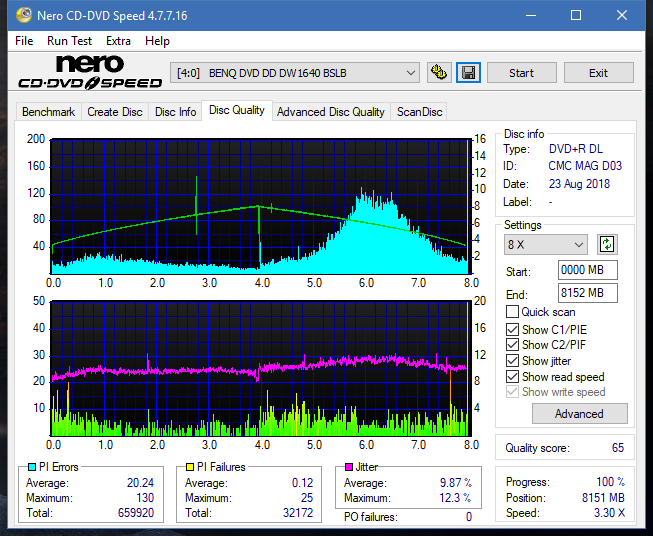Switch to the ScanDisc tab
This screenshot has width=653, height=536.
pyautogui.click(x=419, y=112)
